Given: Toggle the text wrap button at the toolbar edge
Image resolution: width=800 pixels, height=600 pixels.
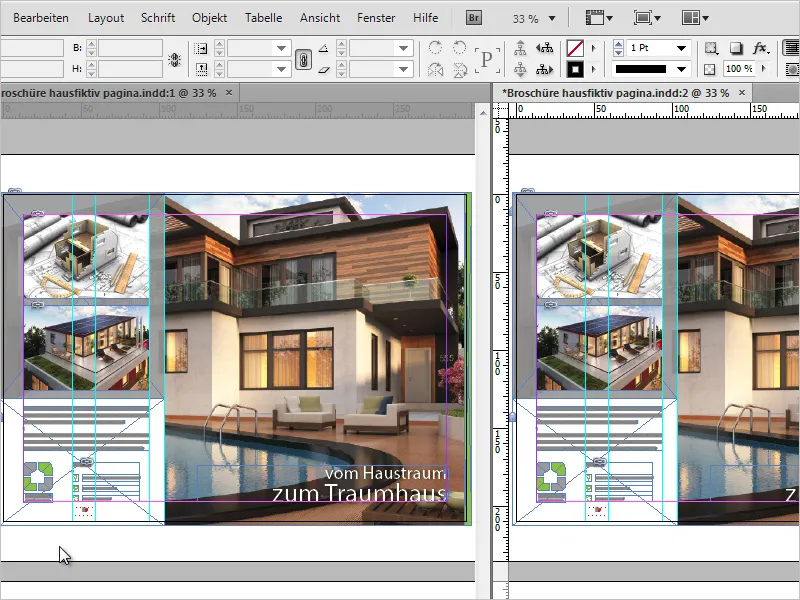Looking at the screenshot, I should tap(792, 48).
